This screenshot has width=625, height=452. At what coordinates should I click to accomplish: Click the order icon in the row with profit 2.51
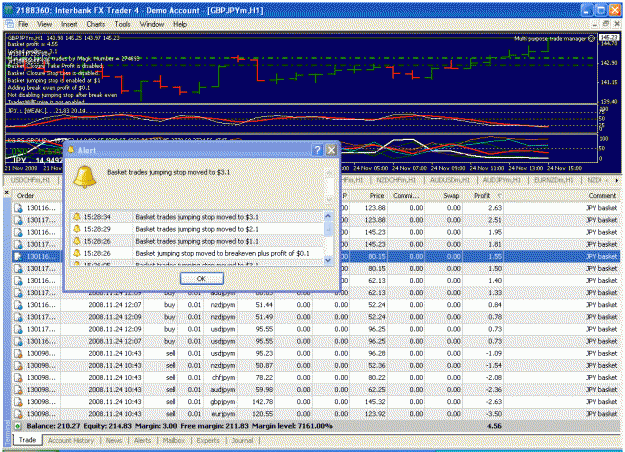click(x=18, y=220)
